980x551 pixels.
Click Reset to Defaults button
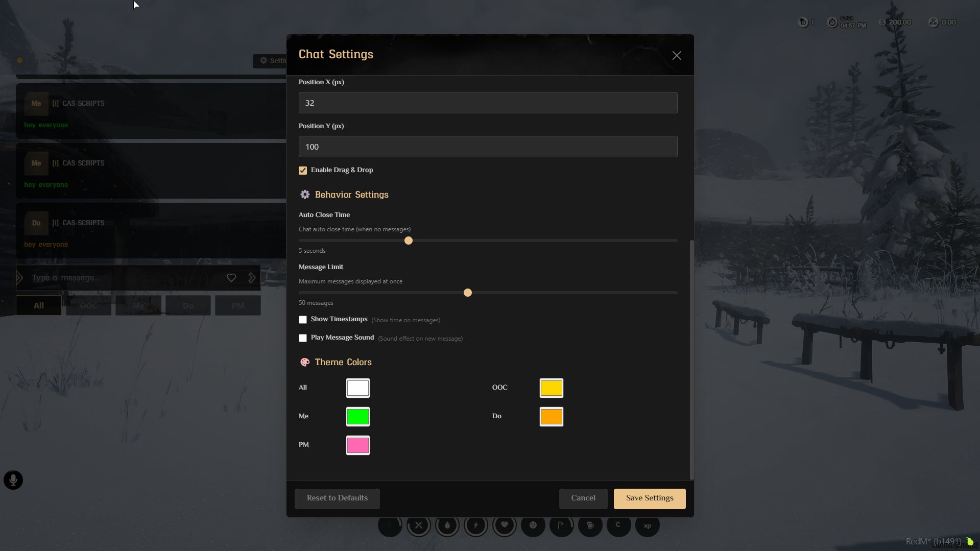[x=337, y=498]
